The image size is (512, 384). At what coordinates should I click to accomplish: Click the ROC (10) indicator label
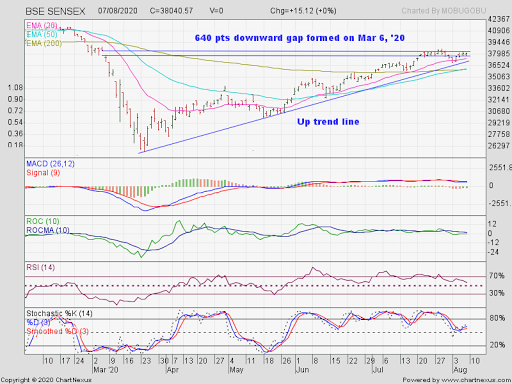click(43, 221)
